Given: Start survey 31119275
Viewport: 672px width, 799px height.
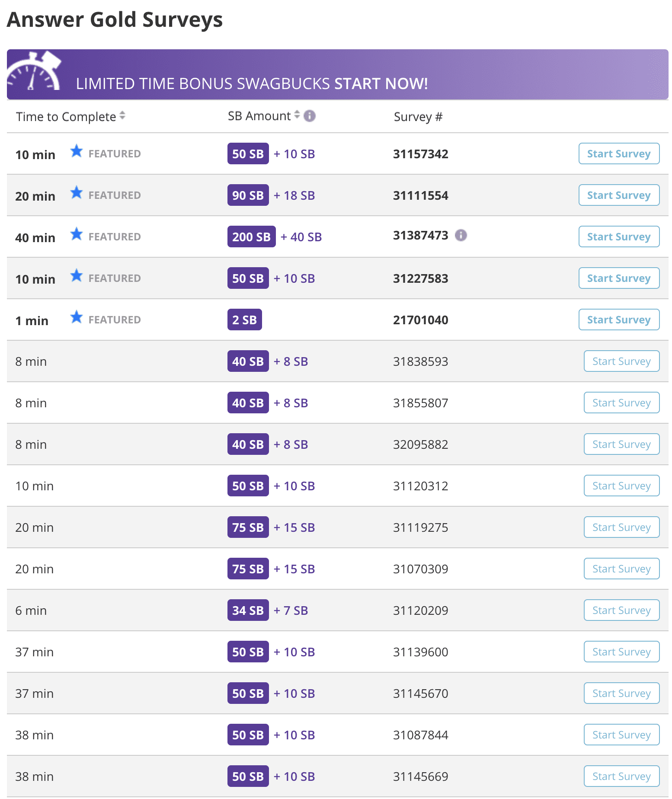Looking at the screenshot, I should [x=621, y=527].
